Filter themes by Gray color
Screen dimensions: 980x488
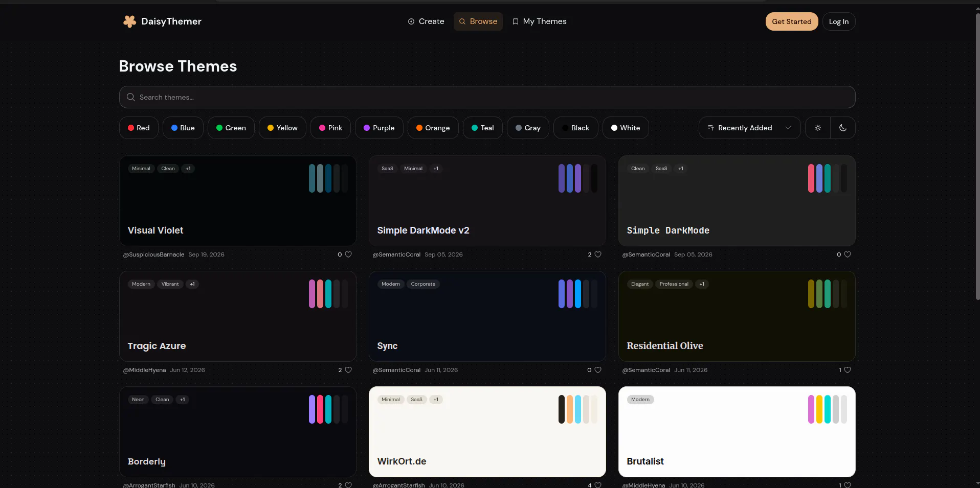click(x=528, y=128)
